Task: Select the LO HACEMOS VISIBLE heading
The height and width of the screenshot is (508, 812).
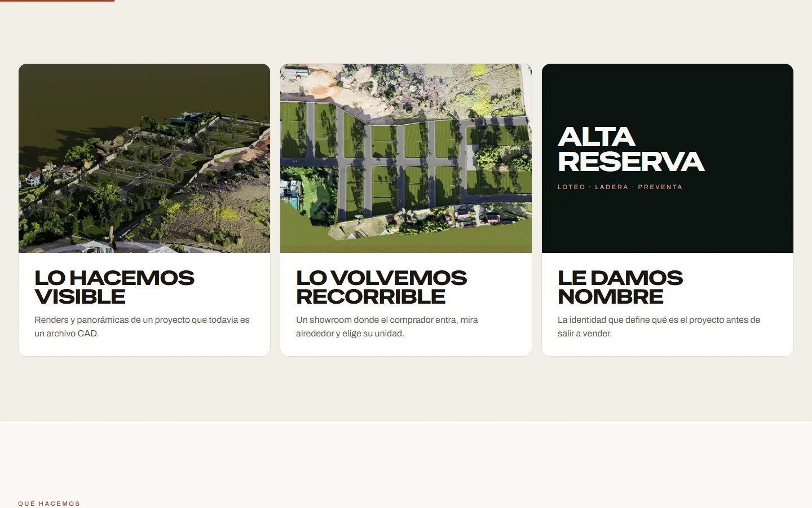Action: tap(114, 287)
